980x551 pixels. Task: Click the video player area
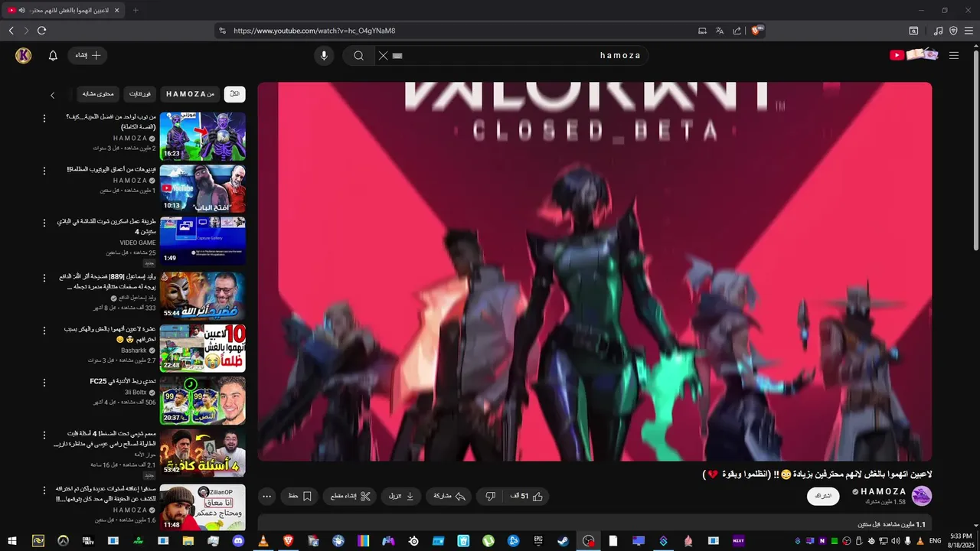[594, 272]
